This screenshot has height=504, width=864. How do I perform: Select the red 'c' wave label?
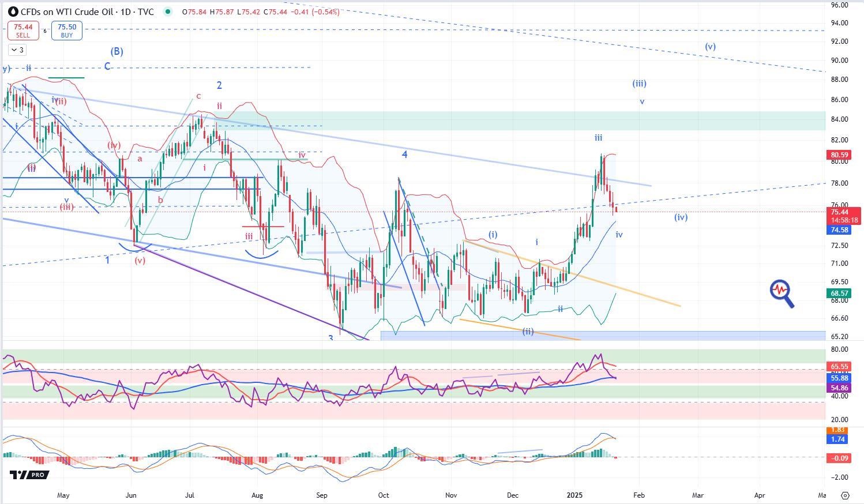coord(198,96)
